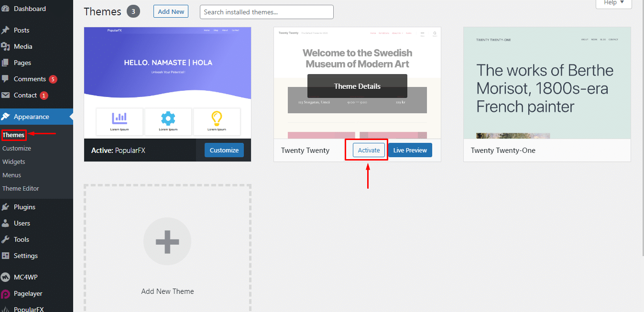This screenshot has width=644, height=312.
Task: Click the Pages icon in sidebar
Action: (x=6, y=63)
